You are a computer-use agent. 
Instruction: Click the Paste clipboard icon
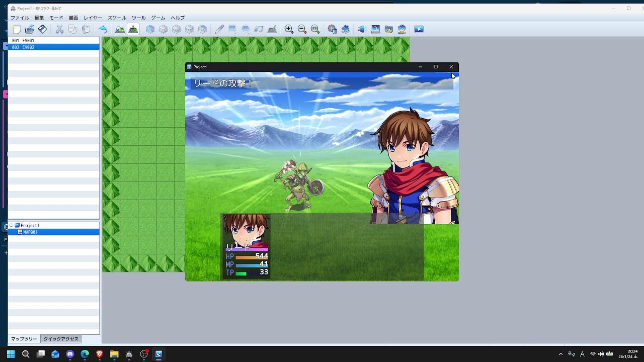(86, 29)
